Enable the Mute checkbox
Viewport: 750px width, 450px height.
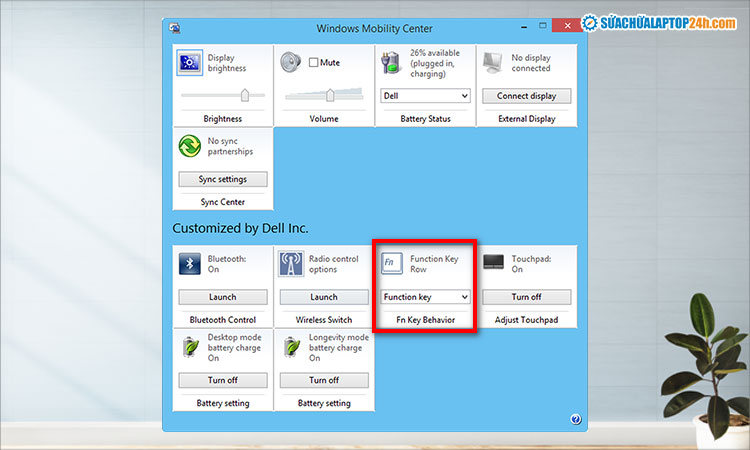(314, 63)
